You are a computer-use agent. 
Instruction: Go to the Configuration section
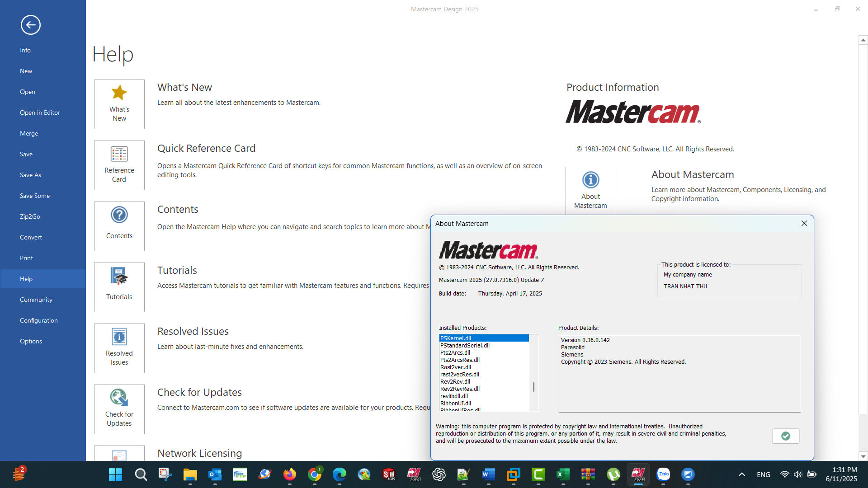39,320
